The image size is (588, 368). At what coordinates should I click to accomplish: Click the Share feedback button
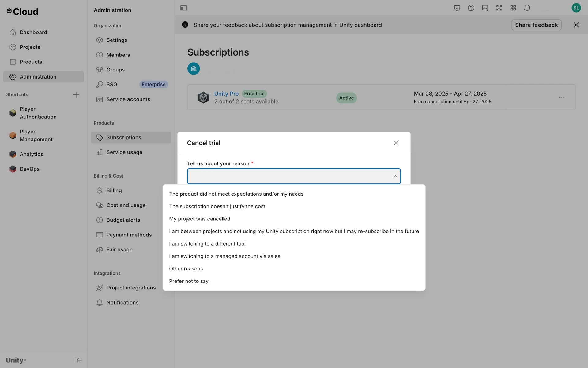coord(536,25)
